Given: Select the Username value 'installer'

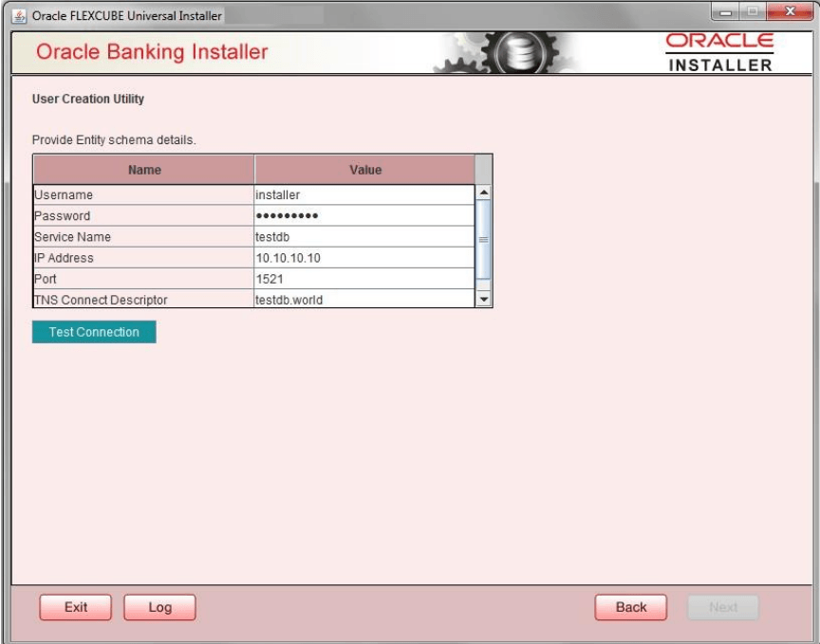Looking at the screenshot, I should [x=364, y=195].
